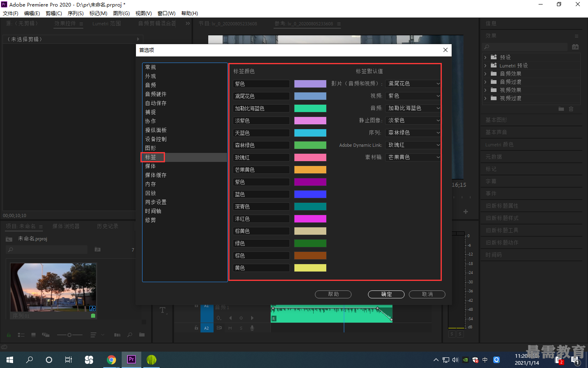Toggle the green project writable lock icon
The height and width of the screenshot is (368, 588).
[x=9, y=335]
